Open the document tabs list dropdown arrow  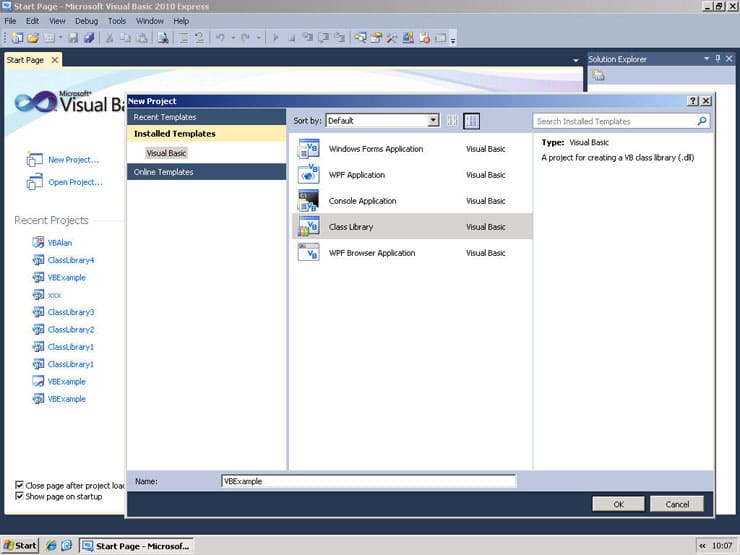point(576,60)
